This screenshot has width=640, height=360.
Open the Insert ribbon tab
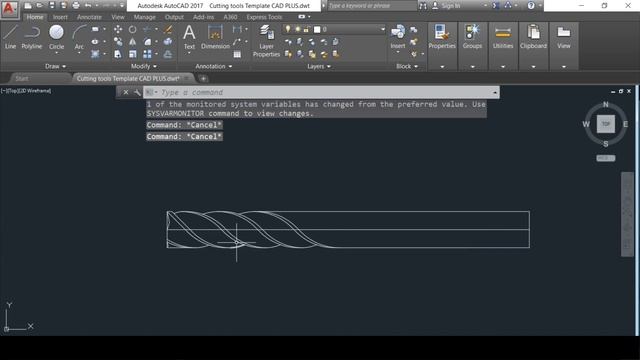pyautogui.click(x=60, y=17)
